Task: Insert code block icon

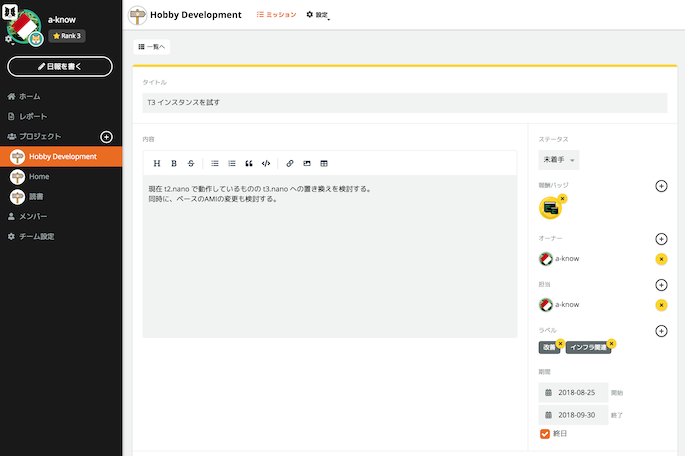Action: click(266, 163)
